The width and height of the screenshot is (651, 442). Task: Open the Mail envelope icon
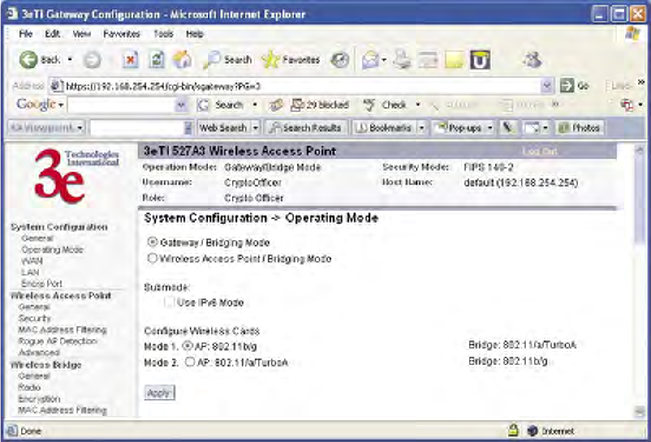pos(370,60)
